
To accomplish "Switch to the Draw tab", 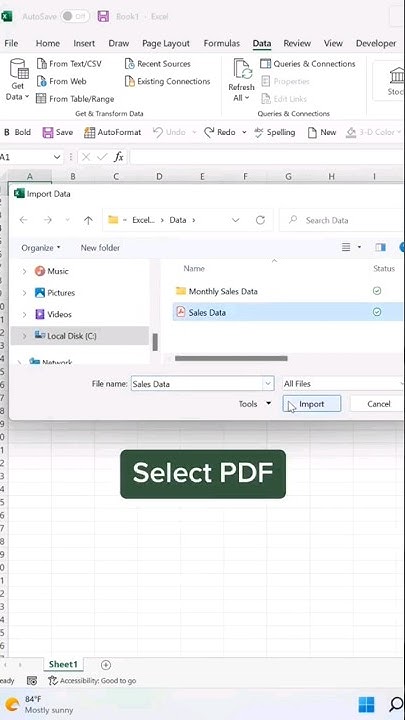I will click(118, 43).
